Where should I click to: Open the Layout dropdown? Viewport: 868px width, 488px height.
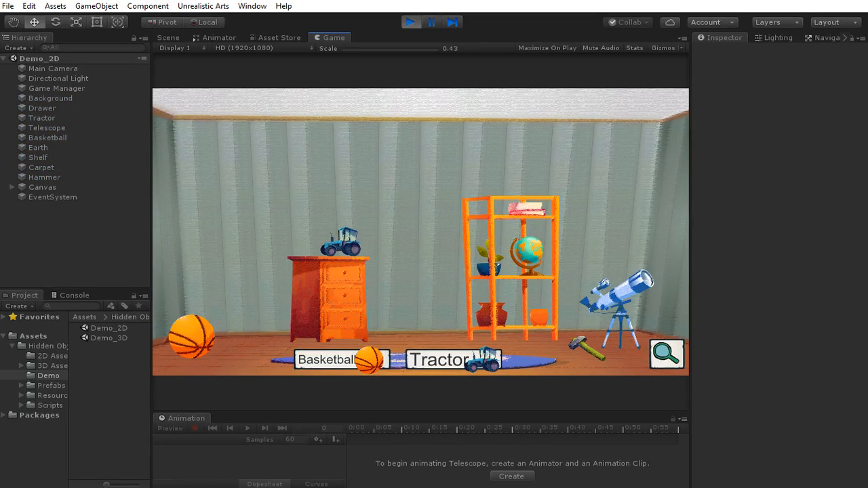(x=835, y=22)
